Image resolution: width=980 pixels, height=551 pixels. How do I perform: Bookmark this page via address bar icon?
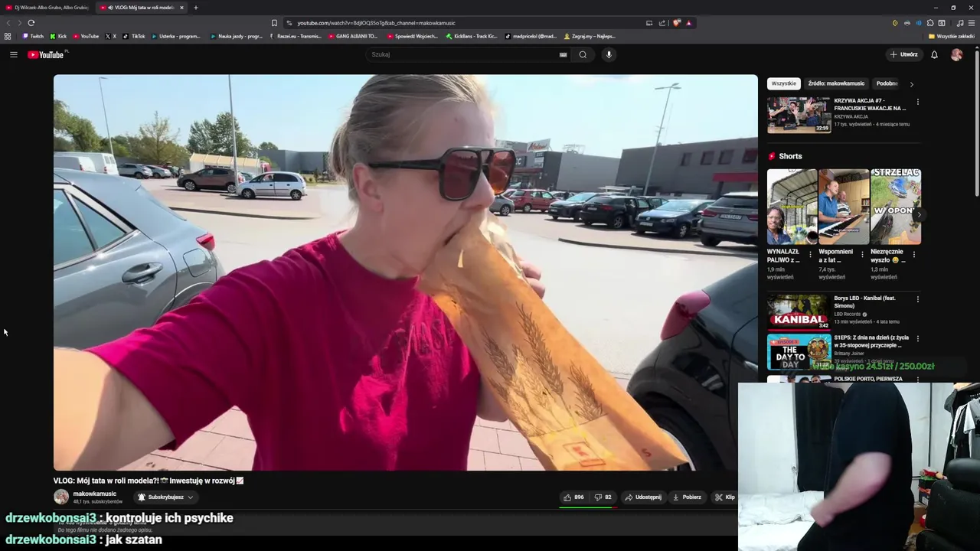point(274,23)
